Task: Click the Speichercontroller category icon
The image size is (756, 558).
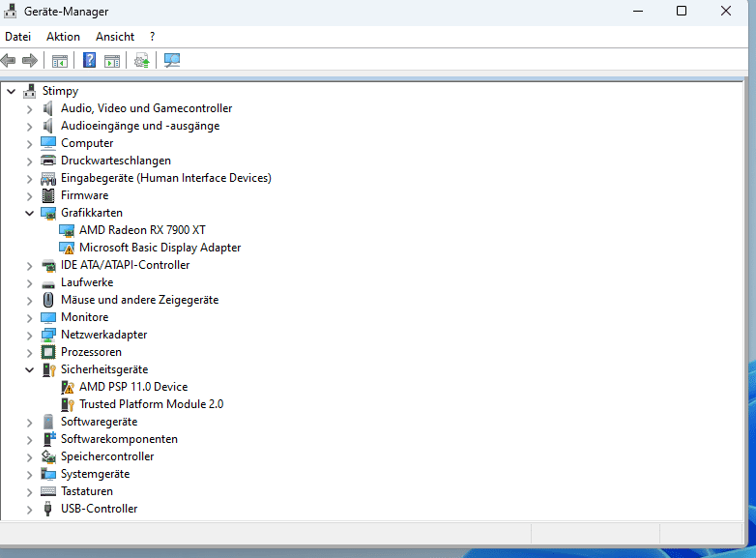Action: tap(48, 456)
